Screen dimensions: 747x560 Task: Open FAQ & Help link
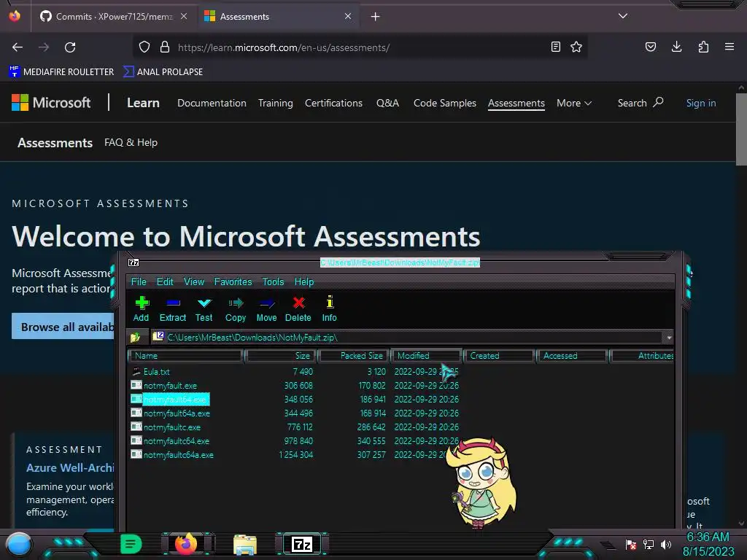[131, 142]
